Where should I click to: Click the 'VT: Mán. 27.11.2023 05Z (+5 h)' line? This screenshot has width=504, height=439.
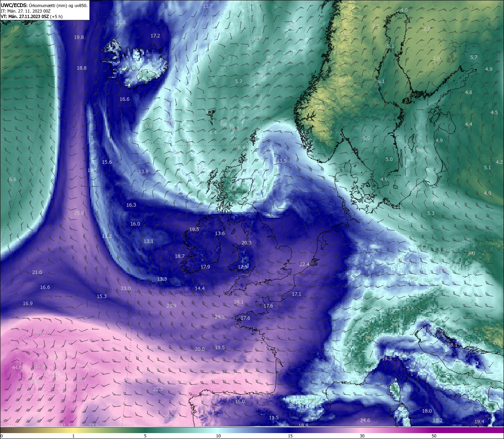click(31, 17)
